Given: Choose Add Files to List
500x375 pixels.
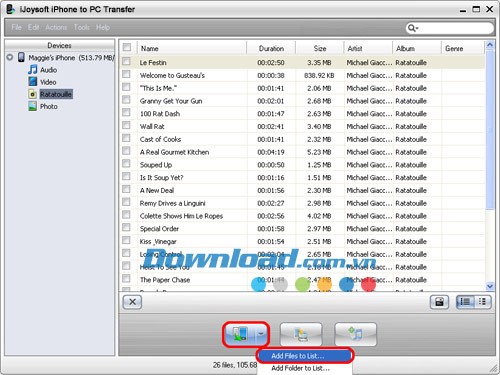Looking at the screenshot, I should point(305,356).
